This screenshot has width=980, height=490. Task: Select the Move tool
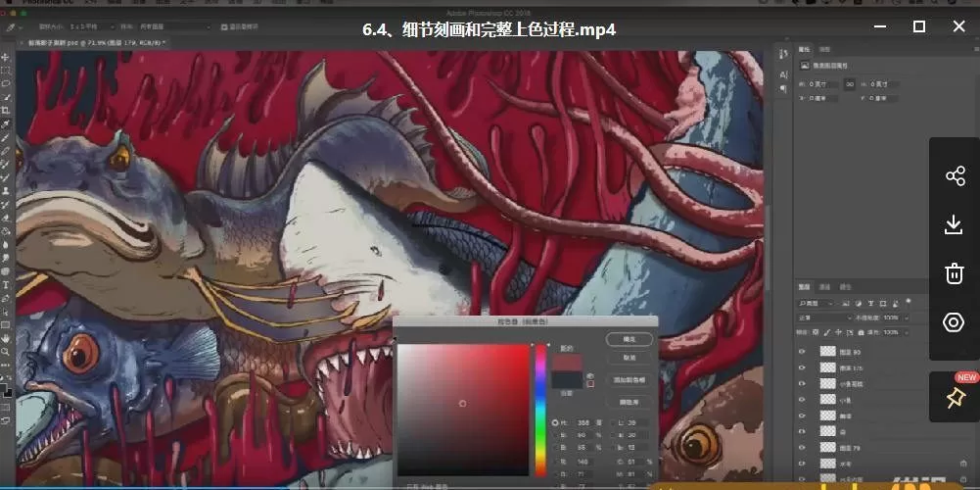coord(6,58)
